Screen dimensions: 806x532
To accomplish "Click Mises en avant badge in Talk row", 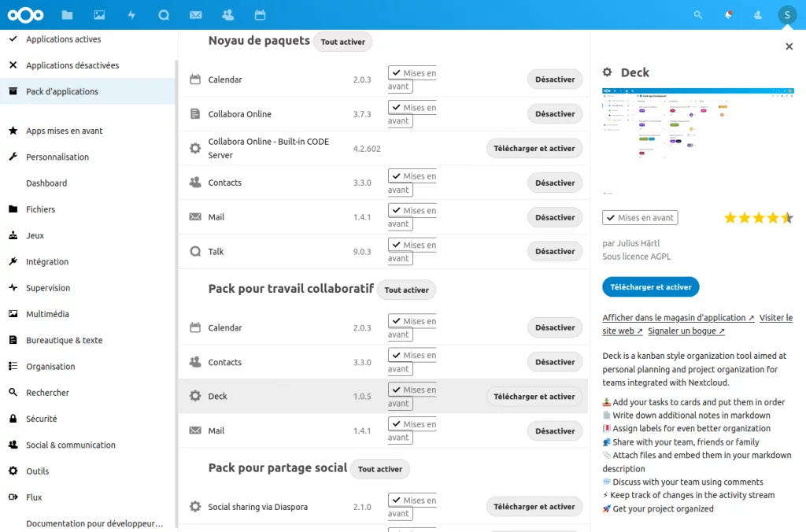I will pyautogui.click(x=412, y=251).
